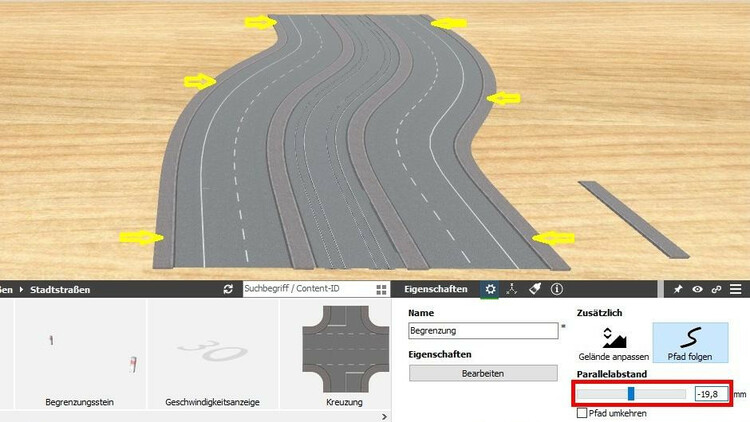Open the info icon tab
The width and height of the screenshot is (750, 422).
pos(557,289)
